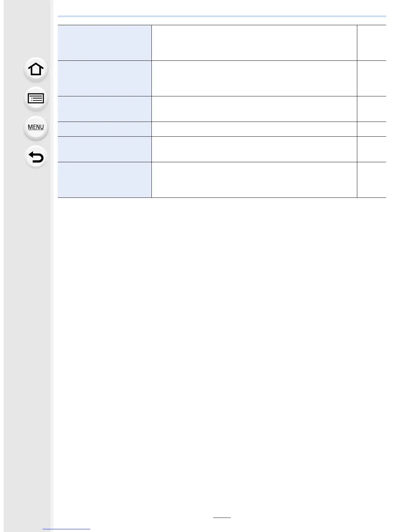The image size is (411, 532).
Task: Go to the home page icon
Action: pos(36,70)
